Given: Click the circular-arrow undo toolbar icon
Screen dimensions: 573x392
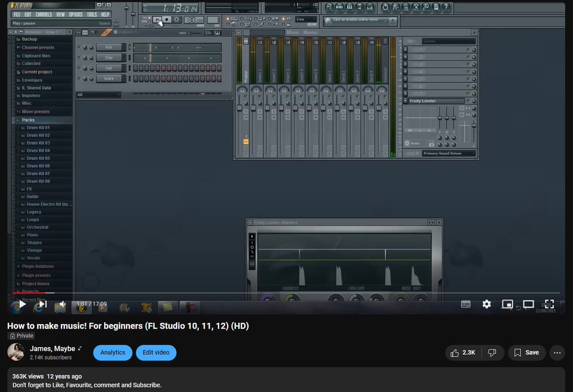Looking at the screenshot, I should (385, 7).
